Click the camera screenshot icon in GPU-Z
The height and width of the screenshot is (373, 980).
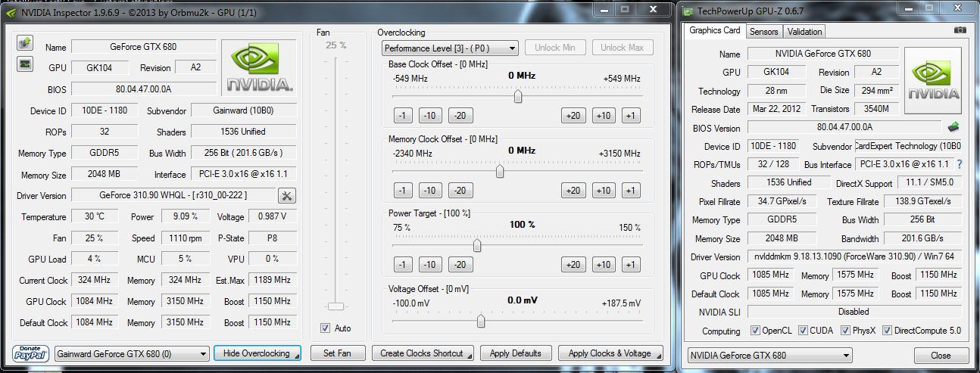click(960, 30)
